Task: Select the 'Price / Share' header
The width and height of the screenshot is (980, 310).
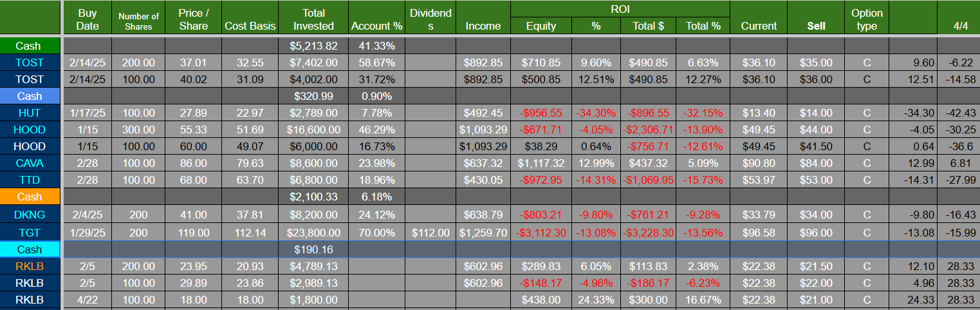Action: [194, 19]
